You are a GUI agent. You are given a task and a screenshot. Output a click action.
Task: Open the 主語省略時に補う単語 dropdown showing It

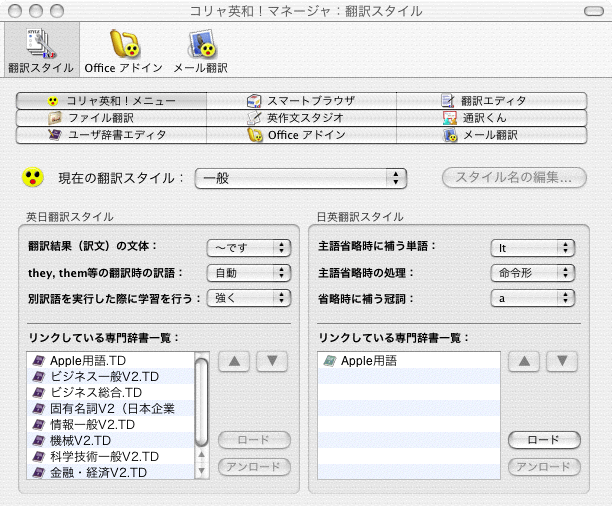tap(532, 248)
